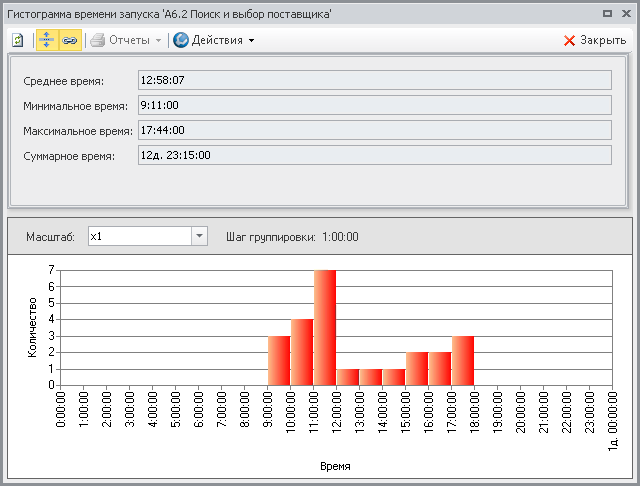The height and width of the screenshot is (486, 640).
Task: Select the Минимальное время value field
Action: pyautogui.click(x=374, y=105)
